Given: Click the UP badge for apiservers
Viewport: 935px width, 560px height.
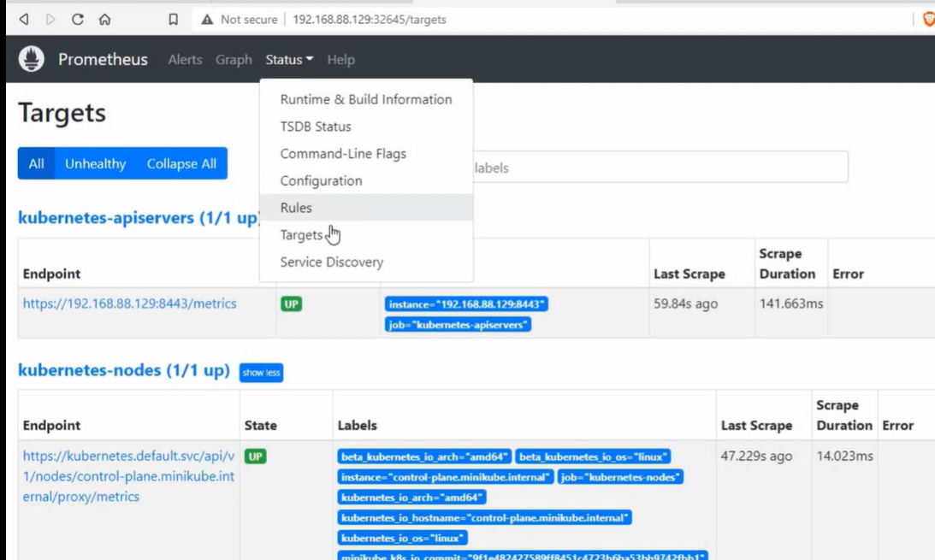Looking at the screenshot, I should click(292, 304).
